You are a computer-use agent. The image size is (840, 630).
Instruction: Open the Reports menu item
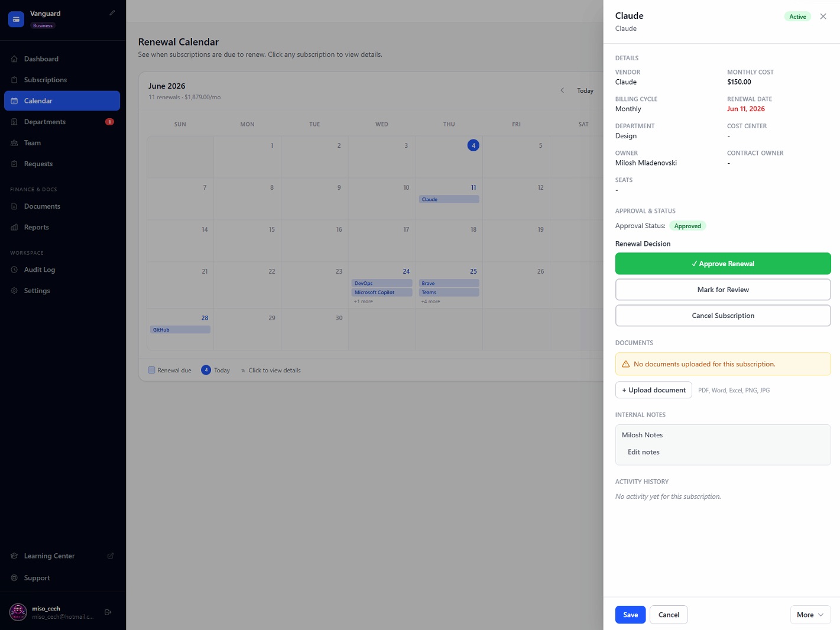(62, 228)
